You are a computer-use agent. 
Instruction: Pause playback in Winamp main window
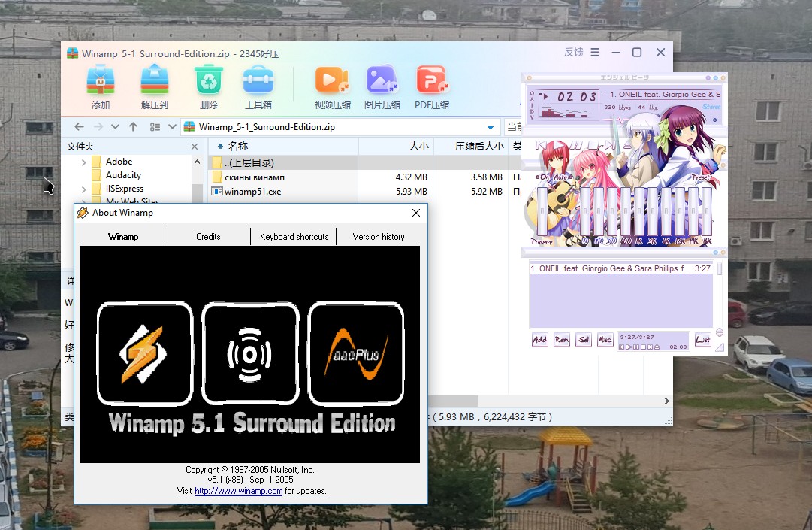point(575,145)
